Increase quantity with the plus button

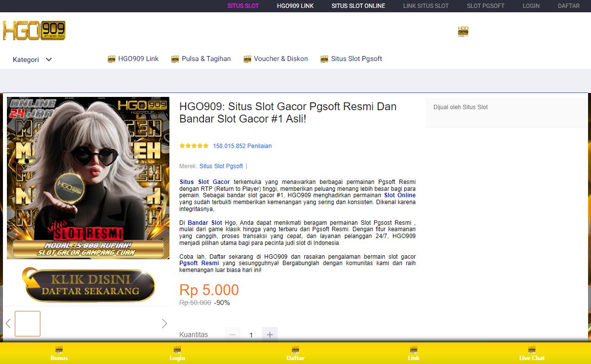pos(270,335)
